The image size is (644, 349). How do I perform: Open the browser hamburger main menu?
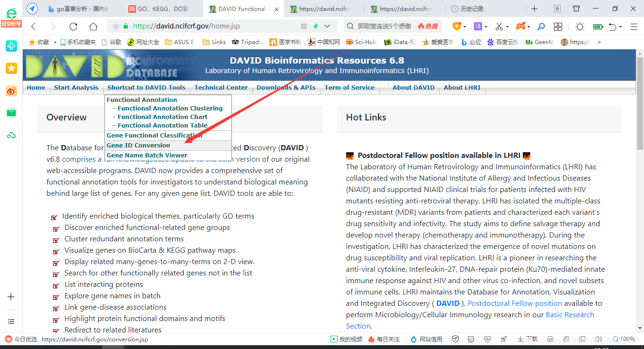(634, 27)
